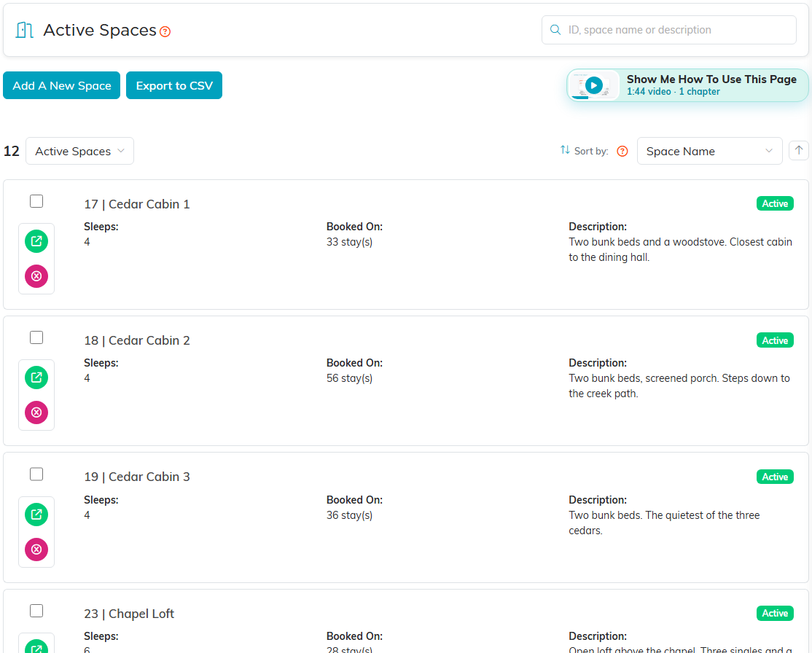This screenshot has width=812, height=653.
Task: Click the Active badge on Cedar Cabin 1
Action: click(x=775, y=203)
